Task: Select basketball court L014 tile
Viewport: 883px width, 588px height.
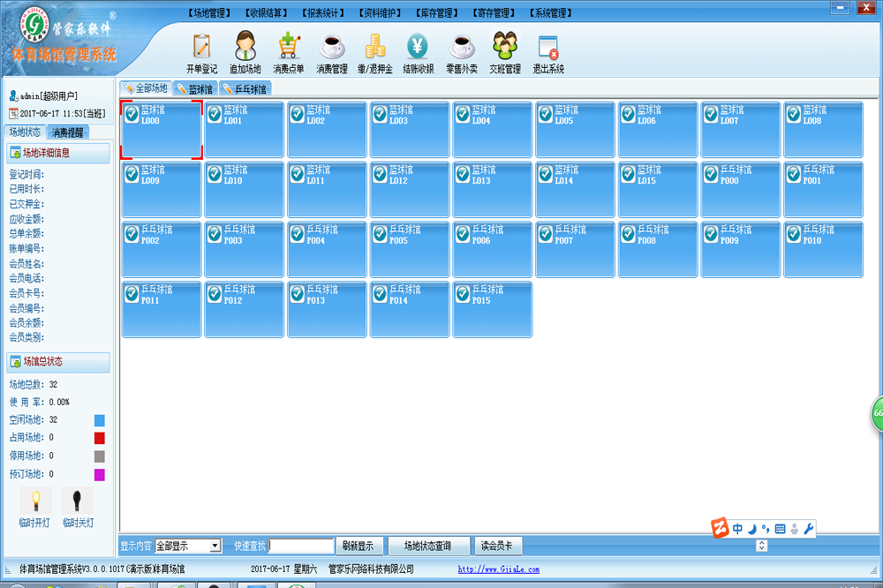Action: (x=575, y=189)
